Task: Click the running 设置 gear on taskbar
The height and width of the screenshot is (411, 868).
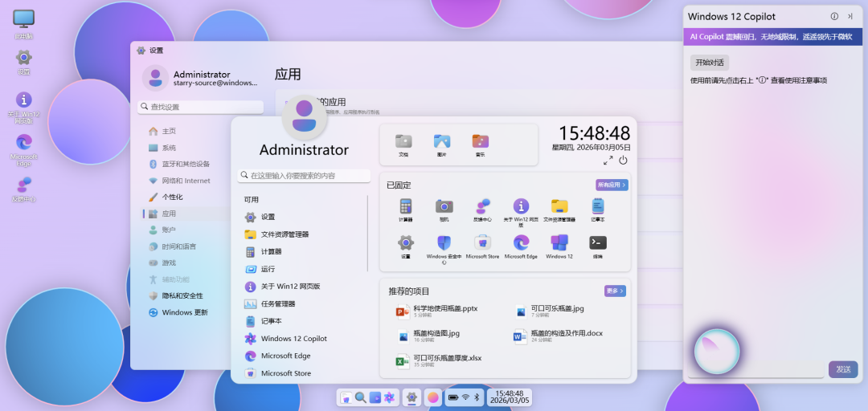Action: point(411,397)
